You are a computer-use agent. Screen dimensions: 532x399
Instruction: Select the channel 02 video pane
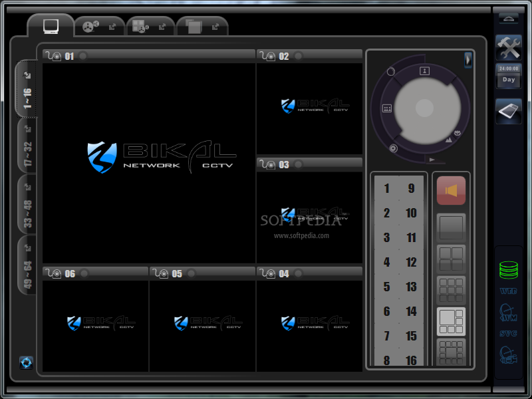tap(309, 108)
